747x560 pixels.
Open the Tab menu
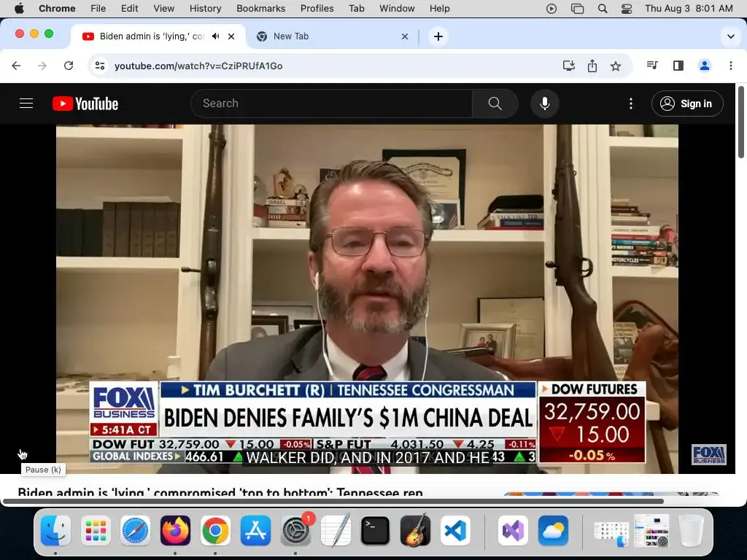(x=356, y=9)
